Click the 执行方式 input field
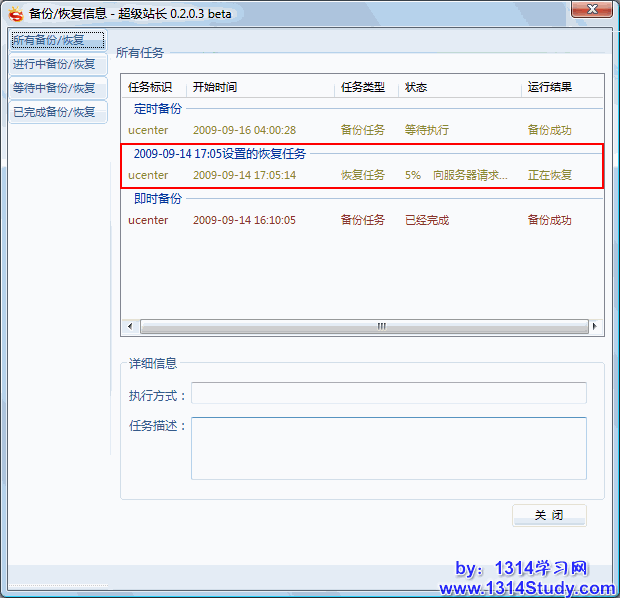The image size is (620, 598). click(x=388, y=394)
